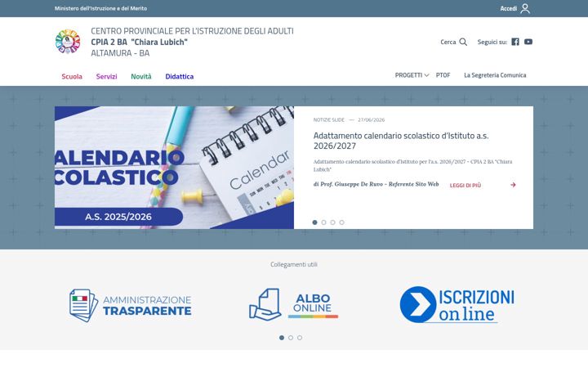
Task: Open the Scuola menu
Action: click(72, 76)
